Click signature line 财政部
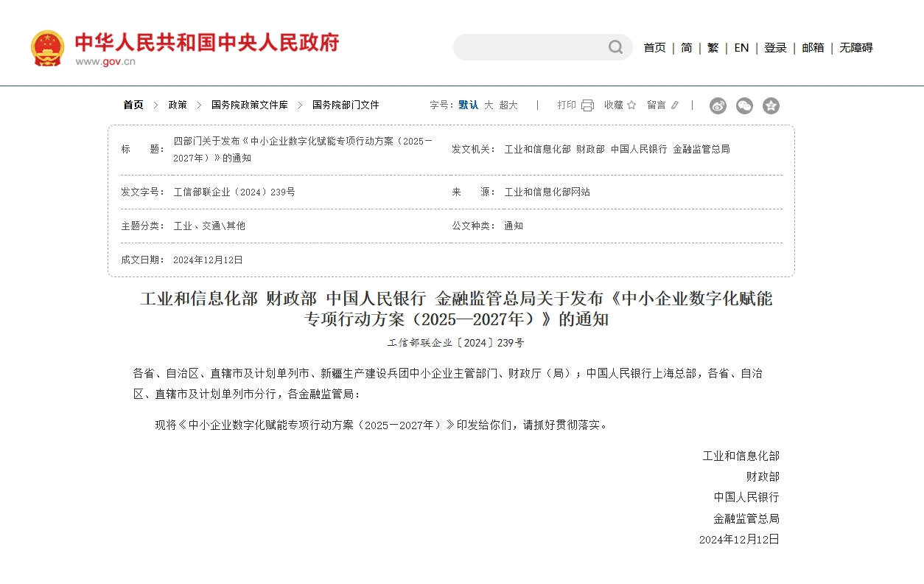This screenshot has width=924, height=584. [x=763, y=477]
